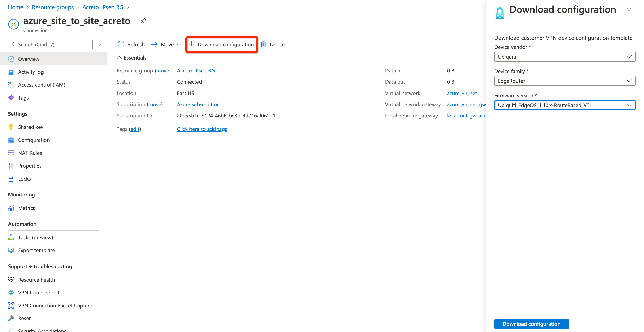
Task: Open Overview in the sidebar
Action: point(53,59)
